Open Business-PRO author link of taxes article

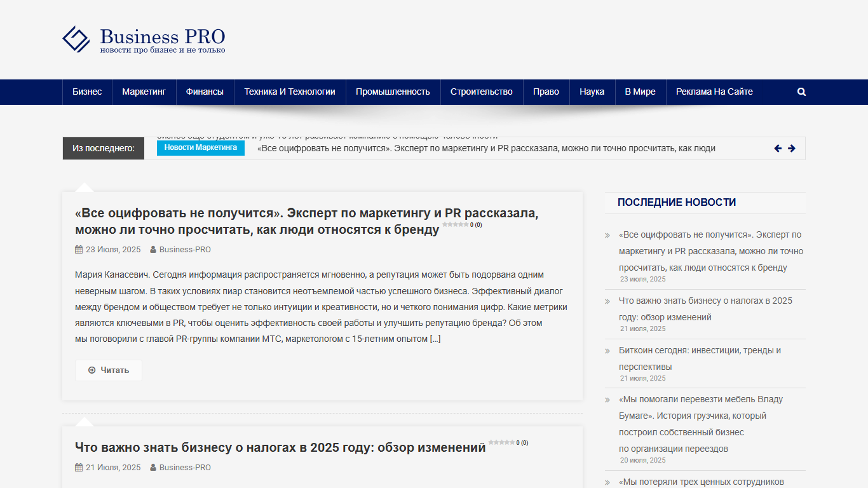[185, 468]
